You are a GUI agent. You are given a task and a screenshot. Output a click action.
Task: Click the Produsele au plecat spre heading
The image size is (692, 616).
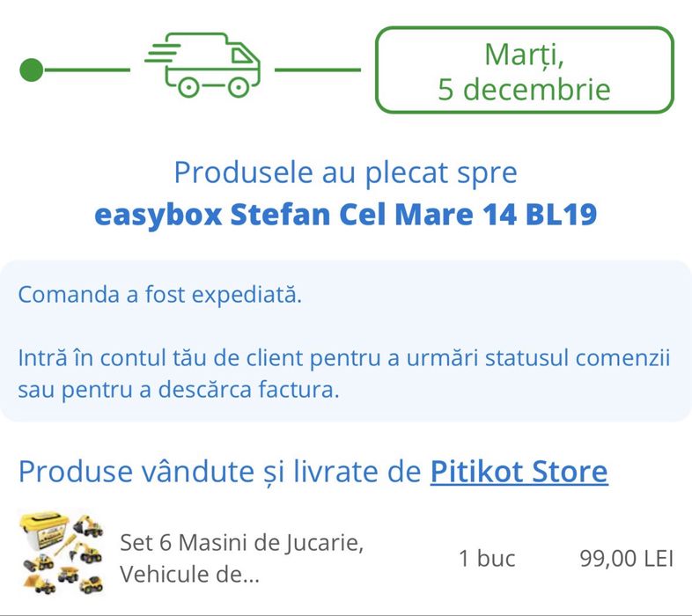(x=345, y=172)
